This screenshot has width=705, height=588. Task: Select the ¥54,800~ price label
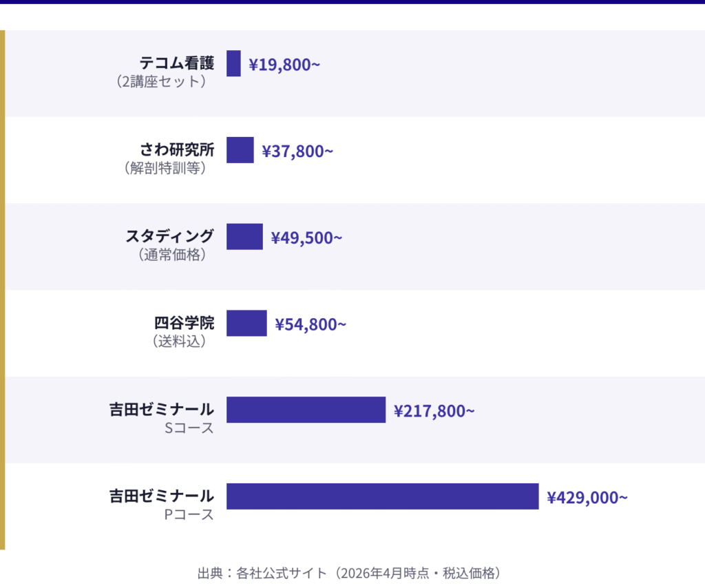tap(311, 324)
